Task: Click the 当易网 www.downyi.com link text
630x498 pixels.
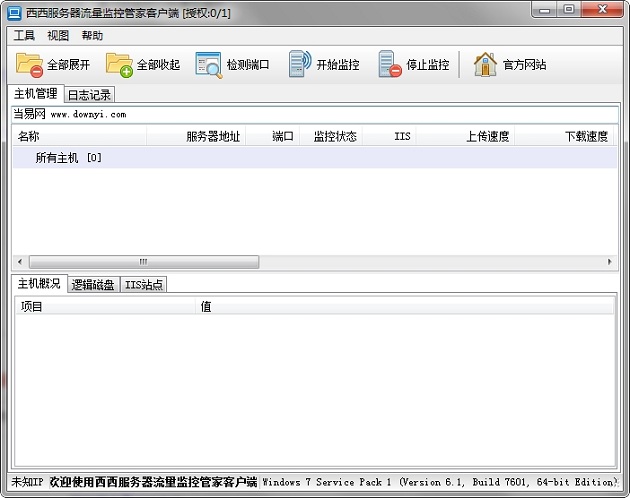Action: (x=69, y=115)
